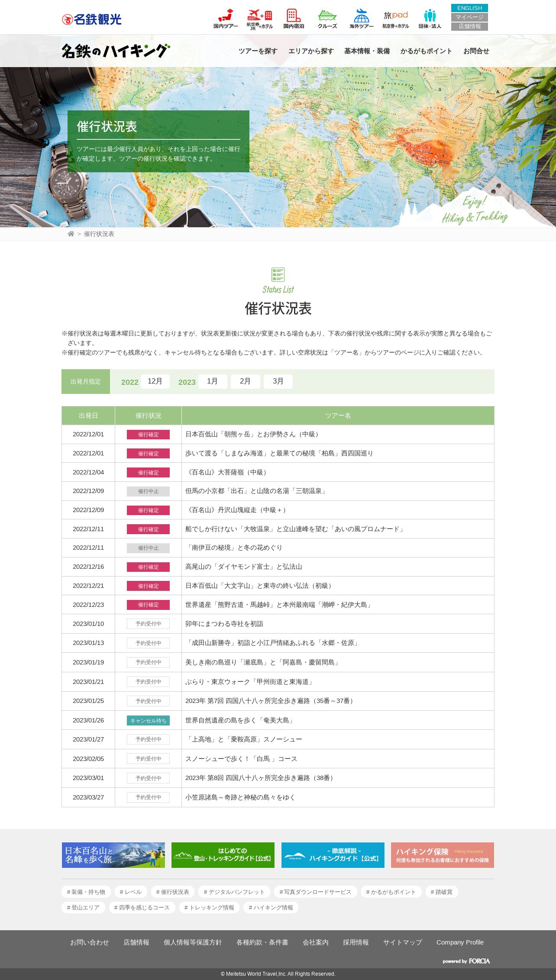556x980 pixels.
Task: Open footer link 個人情報等保護方針
Action: [x=193, y=942]
